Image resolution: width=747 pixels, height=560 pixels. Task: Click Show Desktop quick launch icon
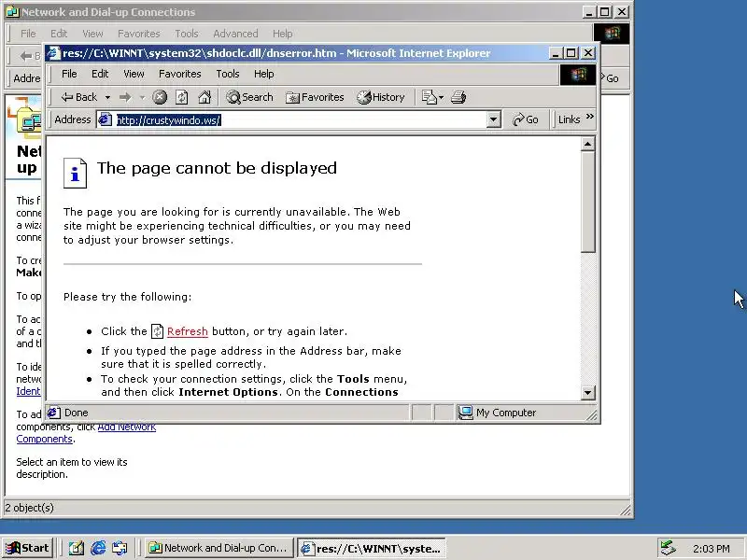click(77, 548)
